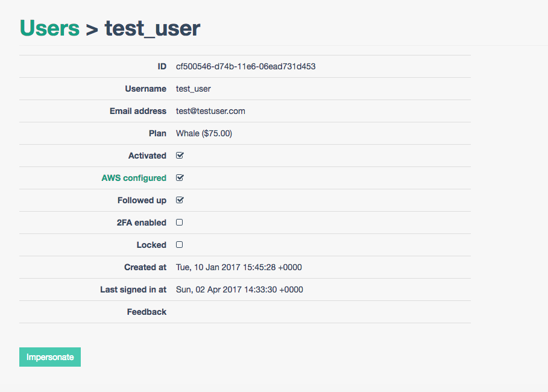Click the Email address field label
This screenshot has width=548, height=392.
click(138, 111)
